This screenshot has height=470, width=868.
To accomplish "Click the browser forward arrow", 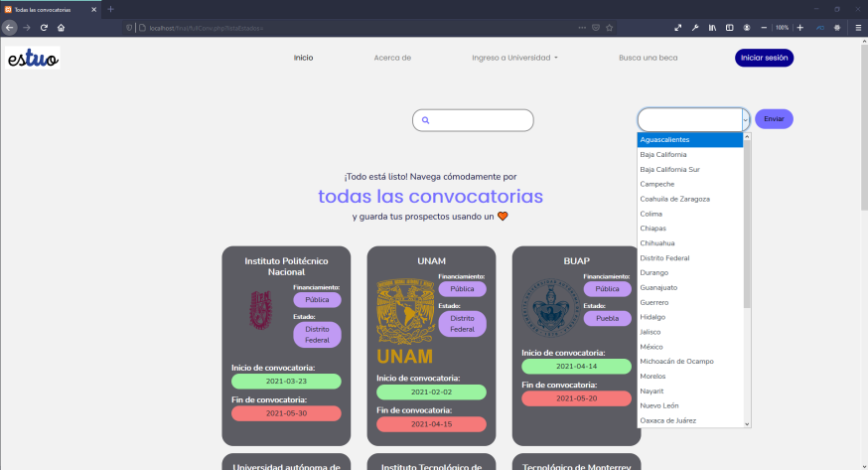I will pos(27,28).
